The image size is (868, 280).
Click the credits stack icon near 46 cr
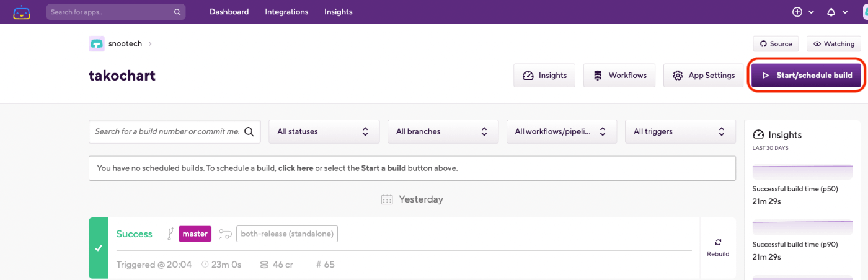[264, 265]
